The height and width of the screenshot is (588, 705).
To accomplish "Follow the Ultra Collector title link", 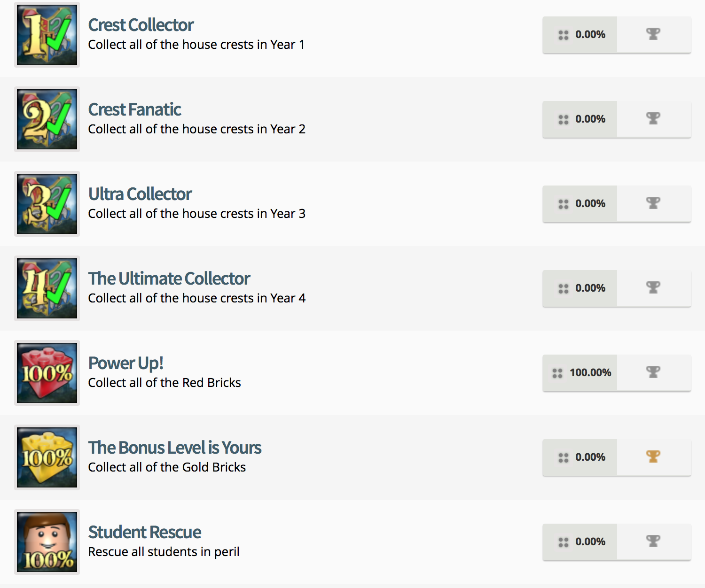I will click(140, 194).
